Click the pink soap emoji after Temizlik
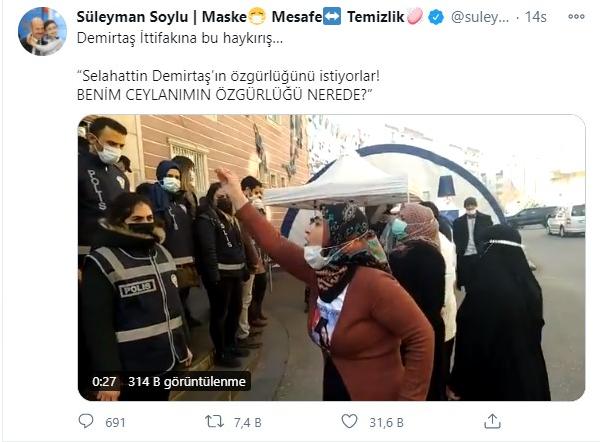 [x=415, y=17]
